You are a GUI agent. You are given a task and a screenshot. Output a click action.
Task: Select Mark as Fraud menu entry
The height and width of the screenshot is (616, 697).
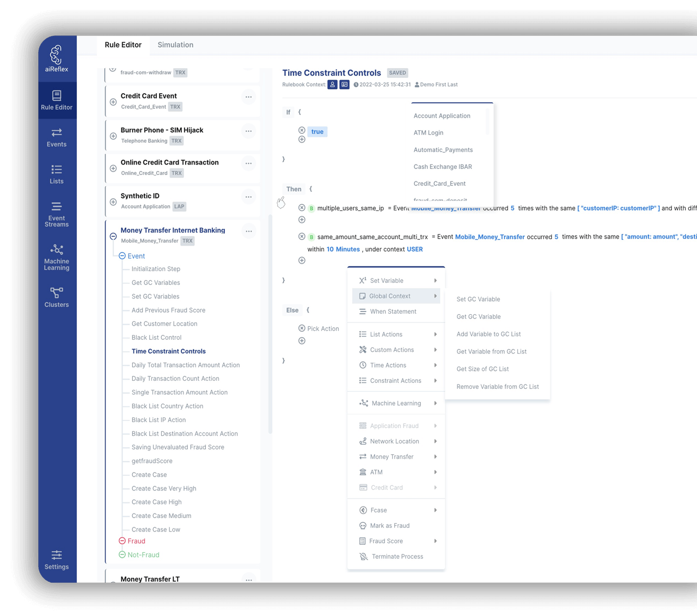[x=389, y=526]
